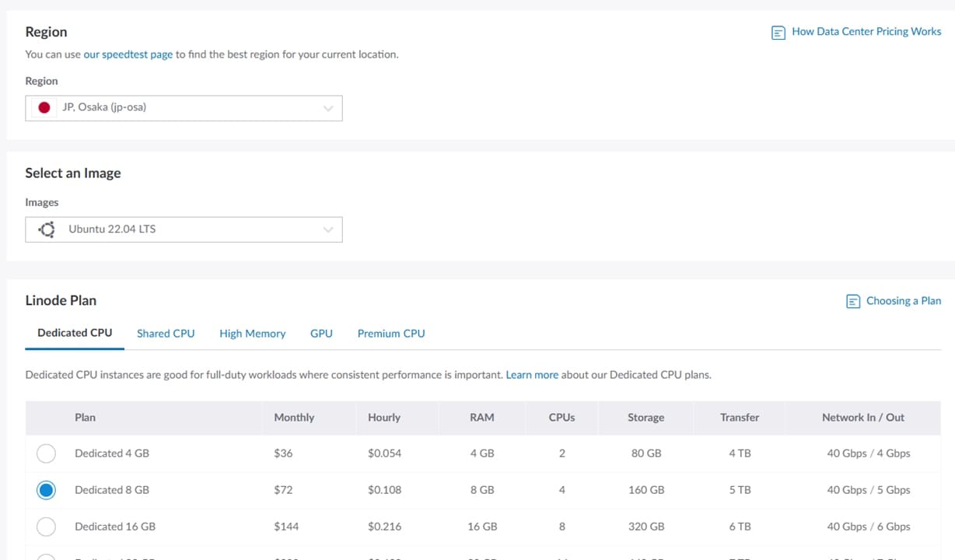The image size is (955, 560).
Task: Click the Ubuntu 22.04 LTS image field
Action: (183, 229)
